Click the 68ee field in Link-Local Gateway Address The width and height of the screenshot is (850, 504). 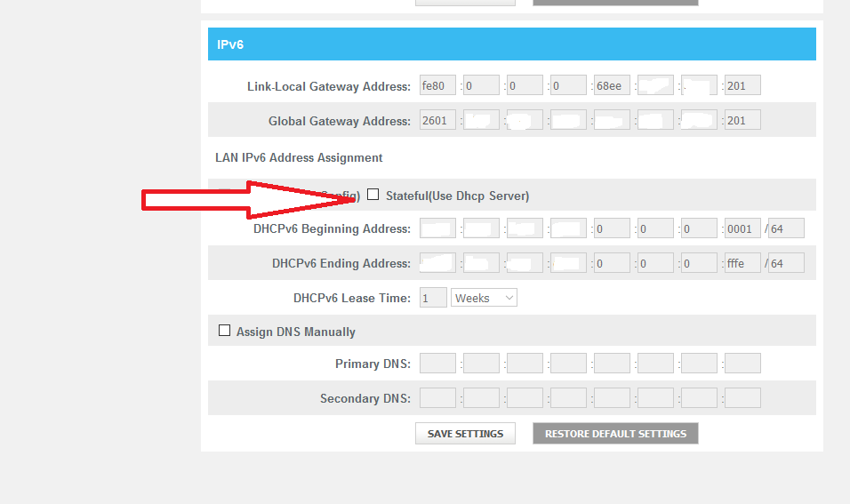click(x=612, y=86)
